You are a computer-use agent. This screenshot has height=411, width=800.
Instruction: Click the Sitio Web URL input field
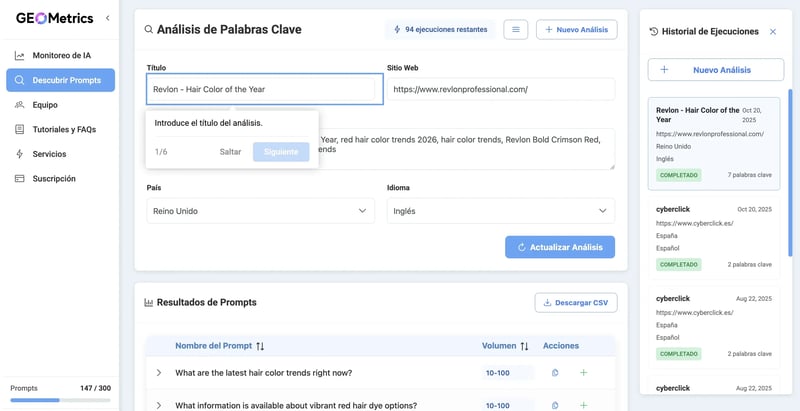[500, 89]
